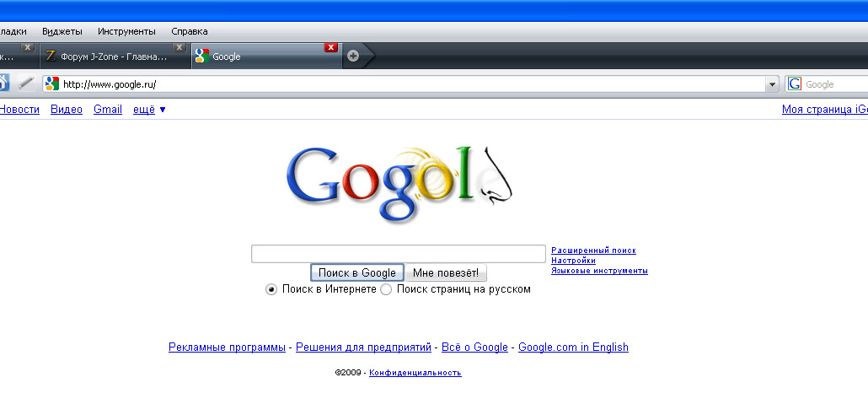Click the Мне повезёт! button
Screen dimensions: 868x404
coord(446,272)
